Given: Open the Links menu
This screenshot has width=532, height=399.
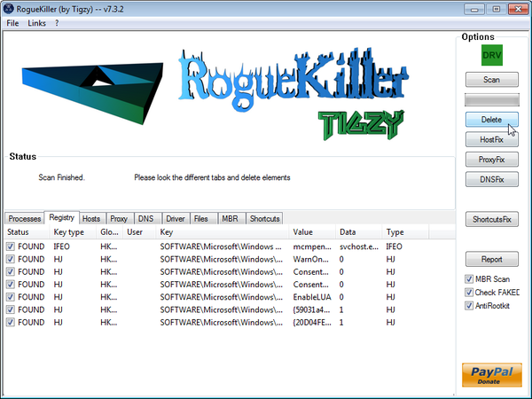Looking at the screenshot, I should click(x=36, y=23).
